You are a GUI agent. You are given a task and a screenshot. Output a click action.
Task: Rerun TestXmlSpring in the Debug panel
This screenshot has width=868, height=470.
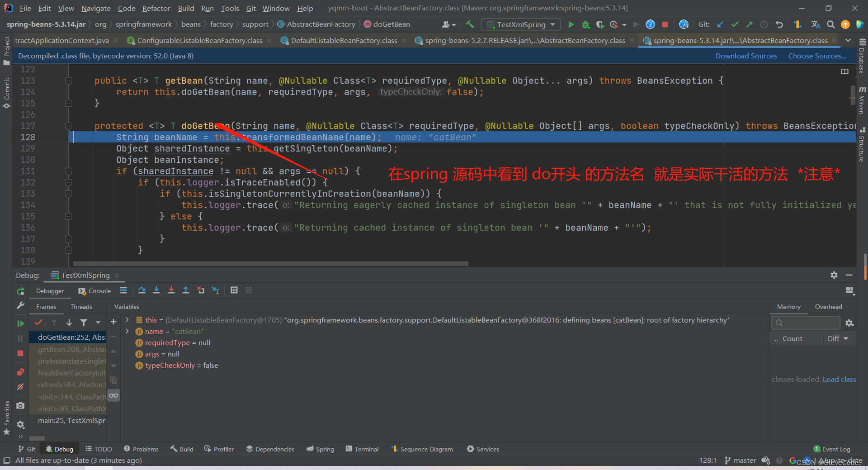coord(20,291)
